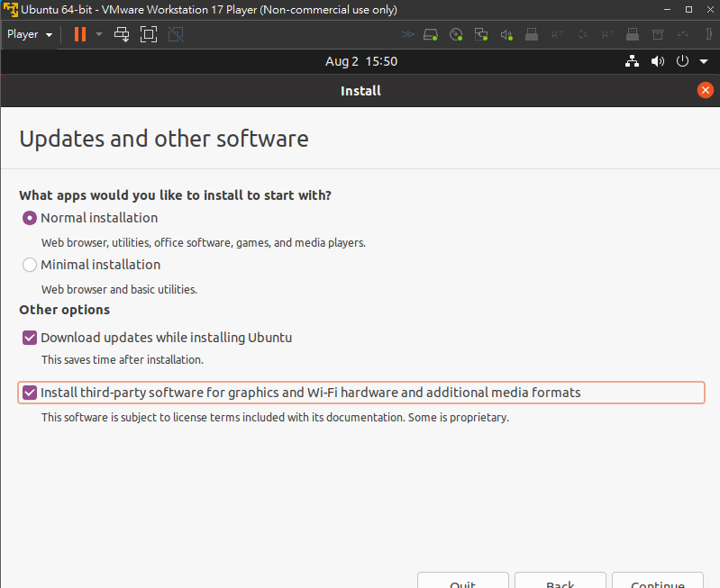Maximize the VMware Player window

[x=688, y=10]
